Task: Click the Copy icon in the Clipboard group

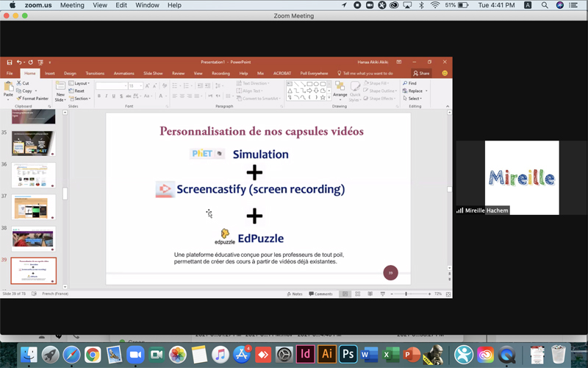Action: coord(19,91)
